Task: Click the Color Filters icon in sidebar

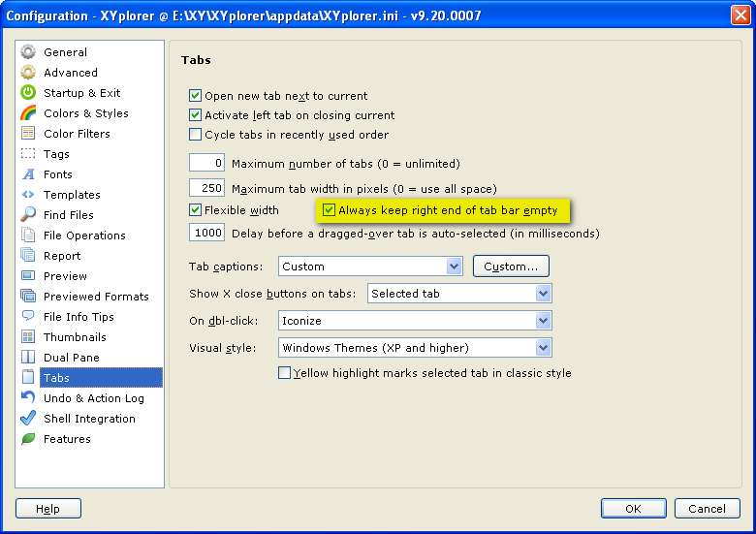Action: pyautogui.click(x=28, y=134)
